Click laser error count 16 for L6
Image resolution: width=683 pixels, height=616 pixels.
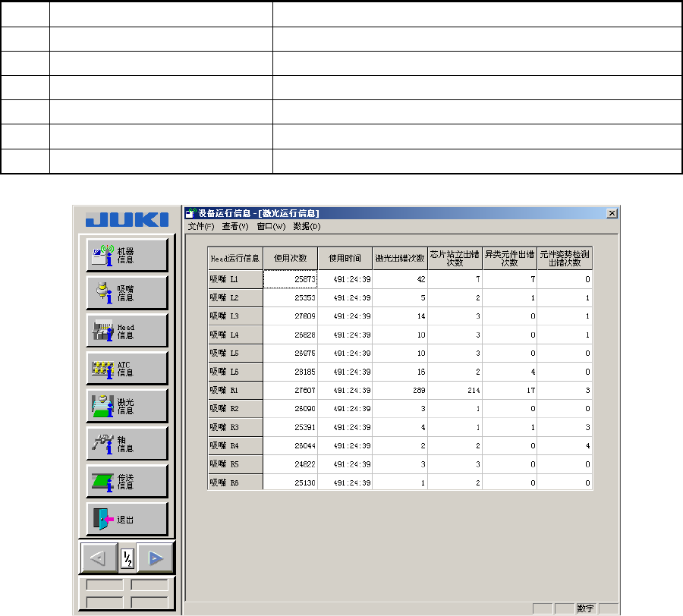(400, 372)
